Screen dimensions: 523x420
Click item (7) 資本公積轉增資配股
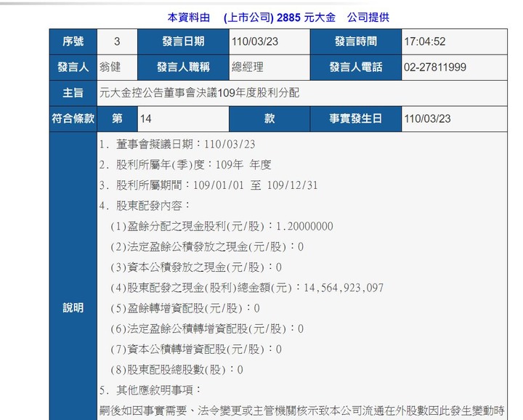[196, 350]
